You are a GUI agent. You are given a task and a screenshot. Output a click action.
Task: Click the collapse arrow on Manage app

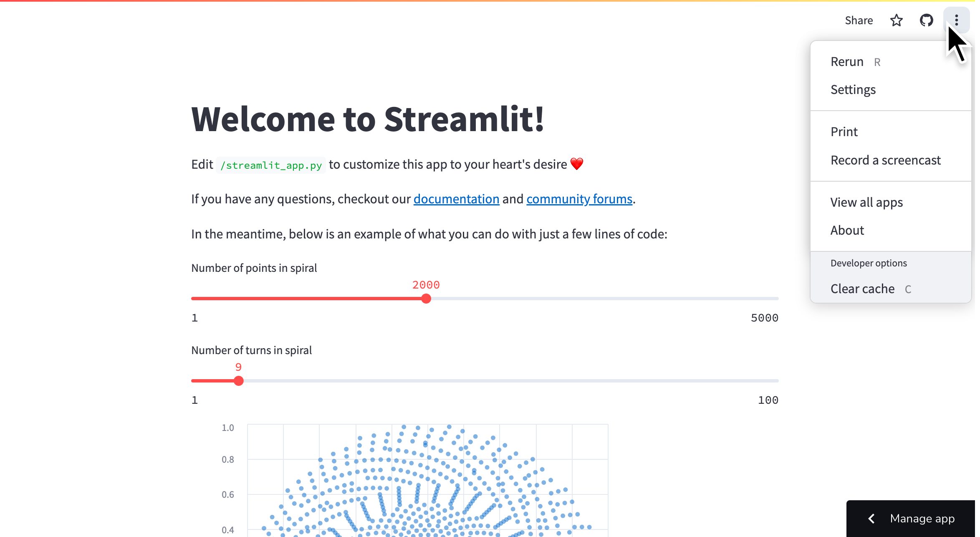coord(871,519)
